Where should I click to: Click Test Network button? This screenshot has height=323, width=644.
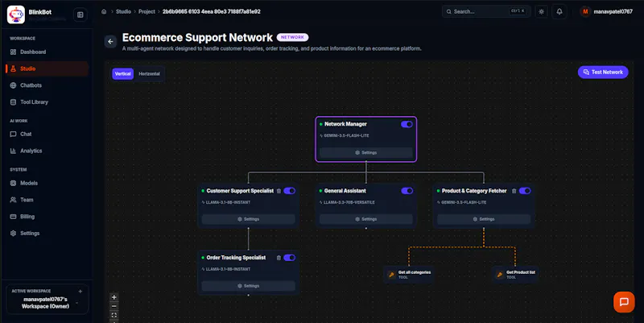pos(603,72)
